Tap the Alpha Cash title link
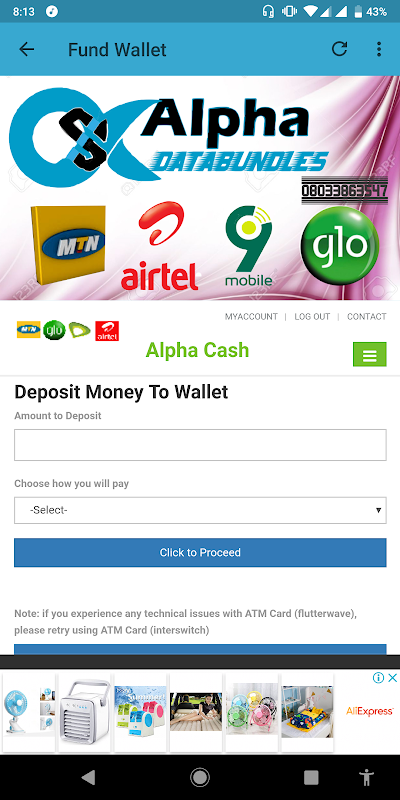Screen dimensions: 400x800 point(197,351)
